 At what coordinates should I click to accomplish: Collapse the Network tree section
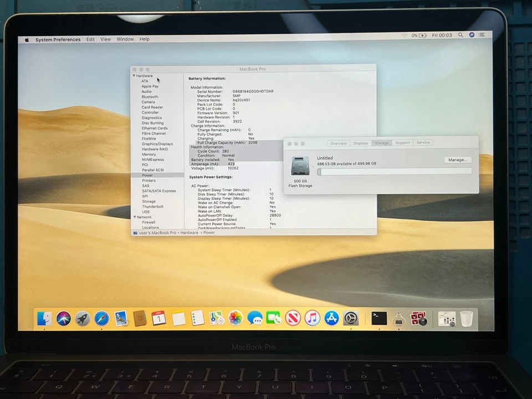(x=135, y=217)
